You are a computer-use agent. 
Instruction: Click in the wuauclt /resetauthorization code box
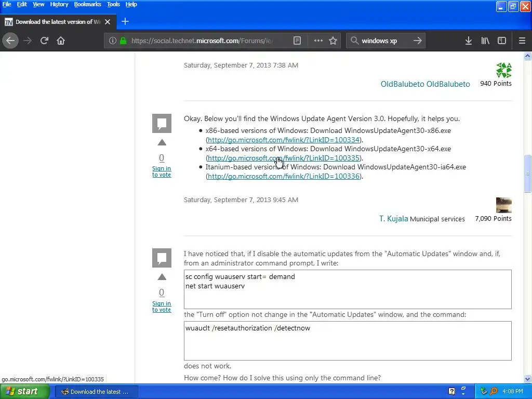(348, 341)
